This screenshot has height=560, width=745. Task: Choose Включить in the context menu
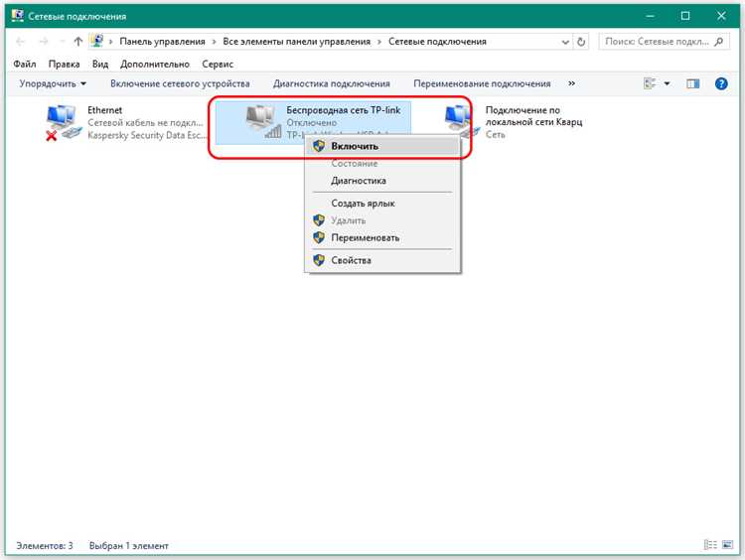click(x=382, y=146)
